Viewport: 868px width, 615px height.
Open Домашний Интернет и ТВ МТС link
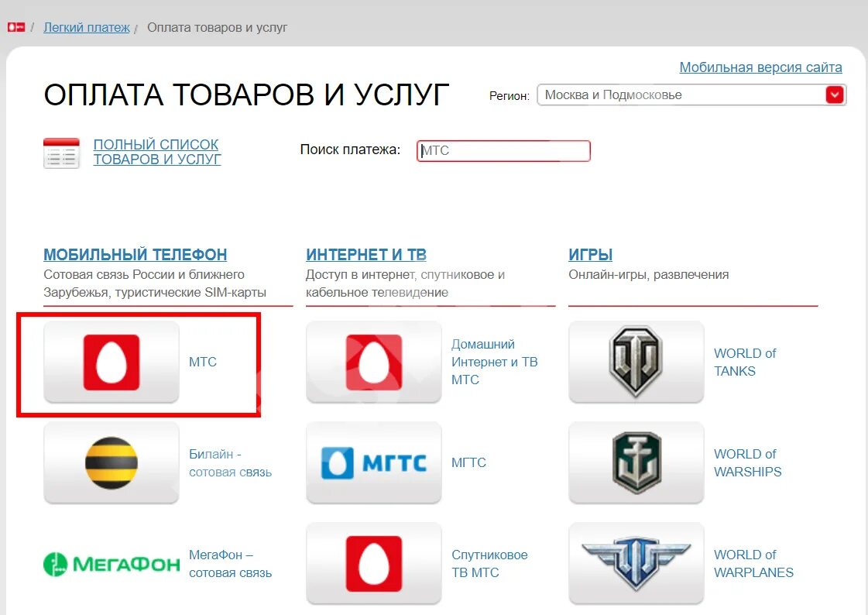(x=494, y=362)
